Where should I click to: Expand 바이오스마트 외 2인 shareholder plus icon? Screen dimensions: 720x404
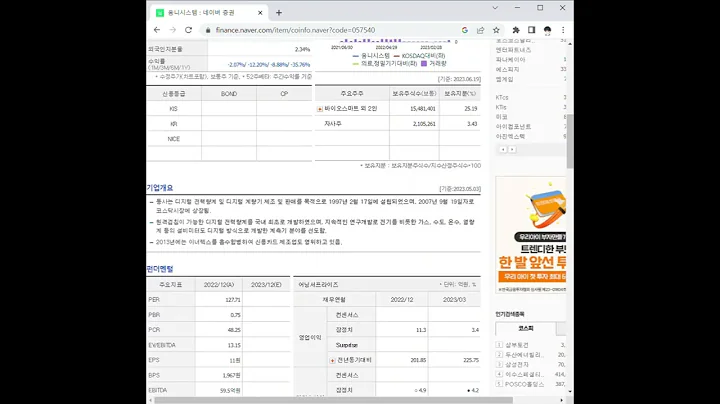coord(320,109)
